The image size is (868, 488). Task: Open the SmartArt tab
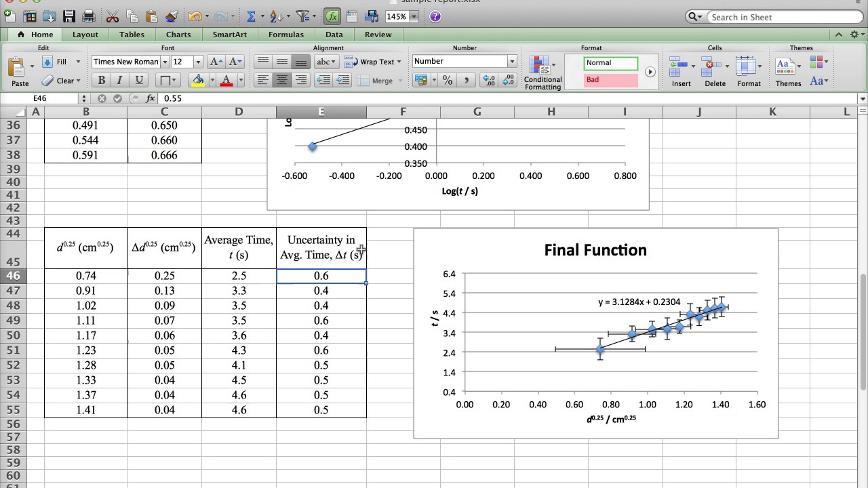[230, 35]
